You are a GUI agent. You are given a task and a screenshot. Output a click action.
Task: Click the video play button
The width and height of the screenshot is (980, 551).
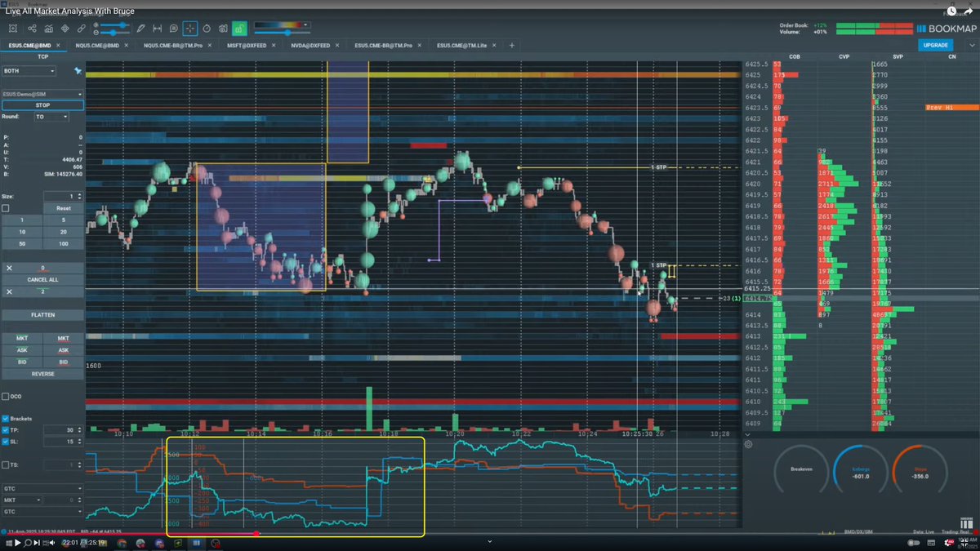pos(17,542)
